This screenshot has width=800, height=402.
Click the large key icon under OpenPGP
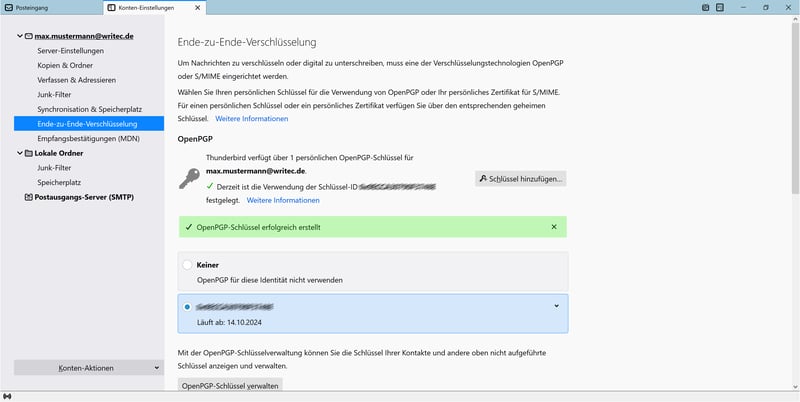(x=189, y=179)
